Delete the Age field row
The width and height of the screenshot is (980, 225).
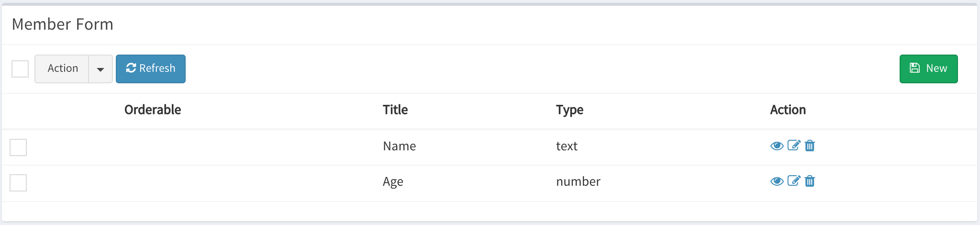tap(810, 181)
